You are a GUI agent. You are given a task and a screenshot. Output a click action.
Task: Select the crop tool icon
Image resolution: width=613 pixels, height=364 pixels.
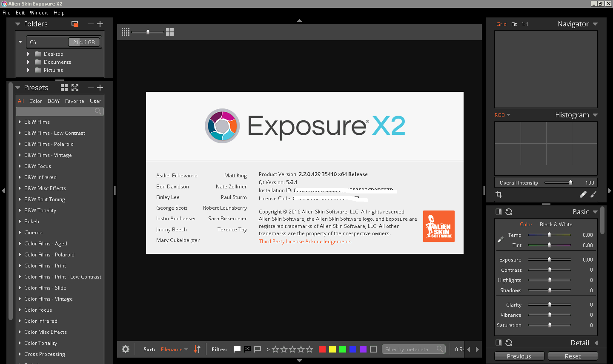tap(499, 194)
